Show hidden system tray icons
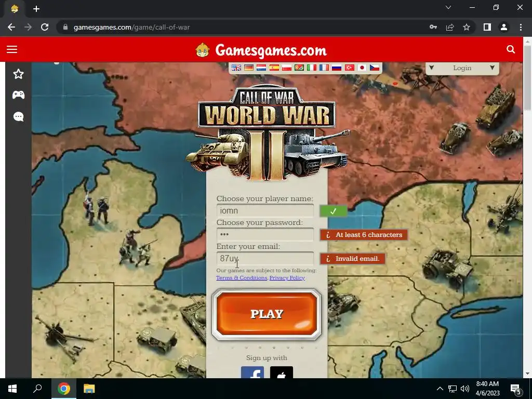This screenshot has width=532, height=399. click(x=440, y=389)
